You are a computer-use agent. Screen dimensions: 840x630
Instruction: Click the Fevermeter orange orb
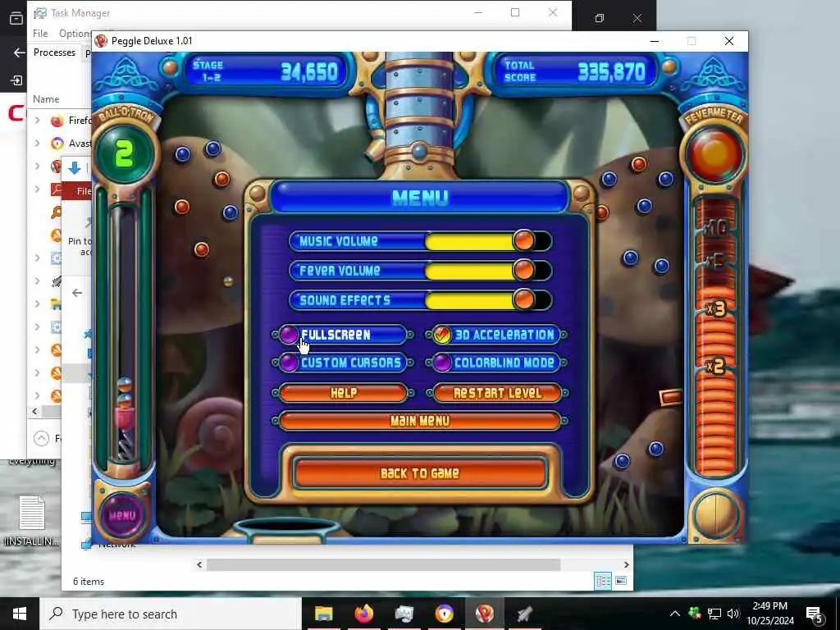[x=714, y=153]
